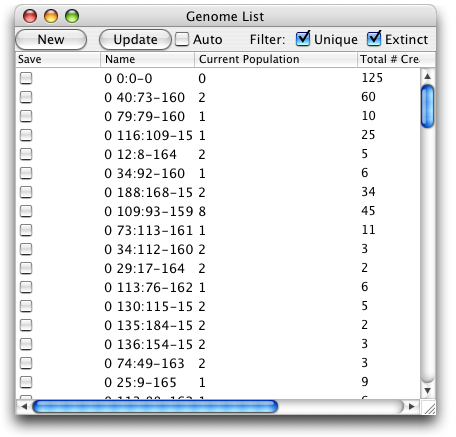The image size is (456, 437).
Task: Select genome name 0 40:73-160
Action: point(144,98)
